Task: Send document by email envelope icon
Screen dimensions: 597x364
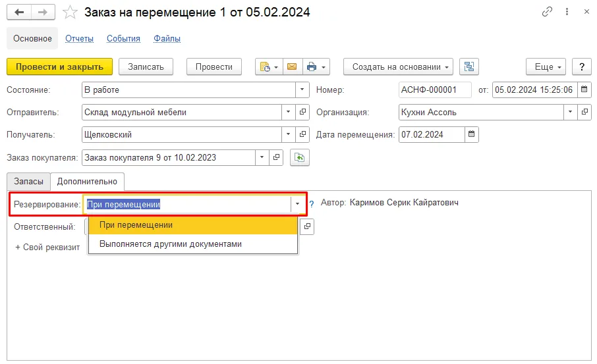Action: pos(292,67)
